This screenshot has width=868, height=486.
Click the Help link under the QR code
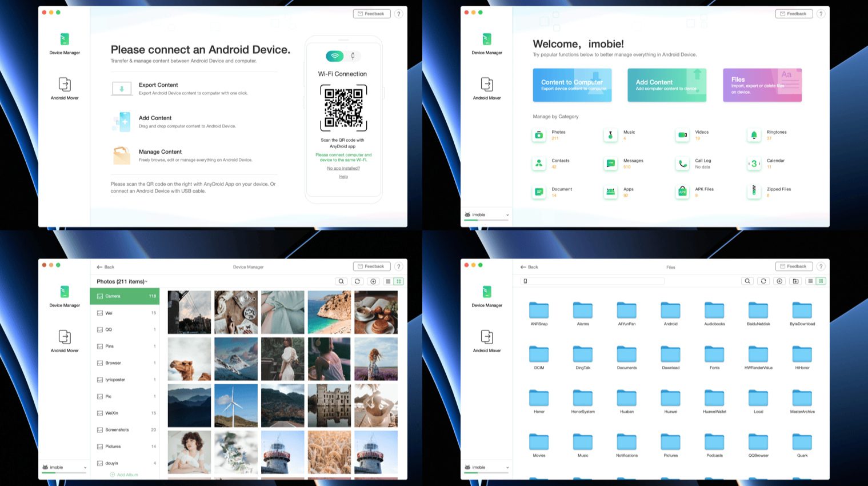[x=343, y=177]
